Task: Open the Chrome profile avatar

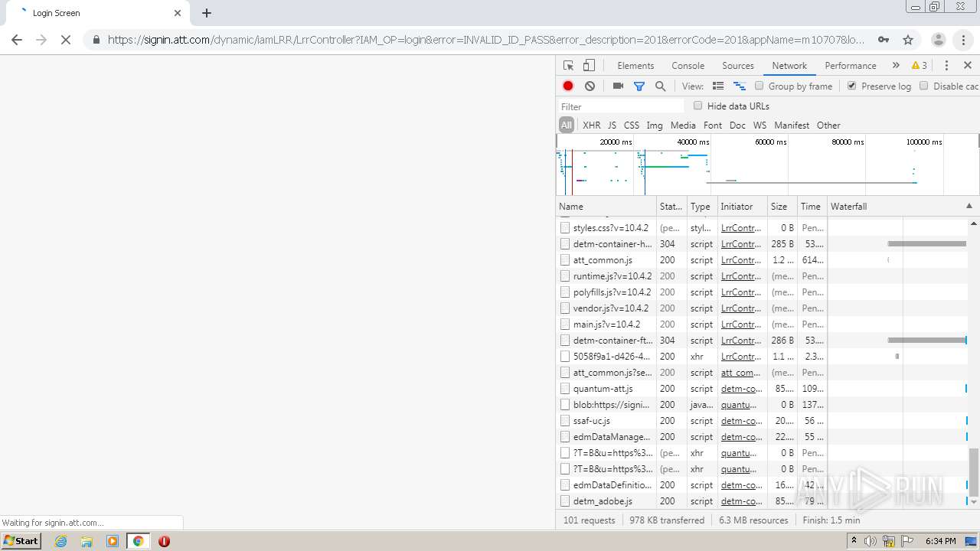Action: [x=939, y=40]
